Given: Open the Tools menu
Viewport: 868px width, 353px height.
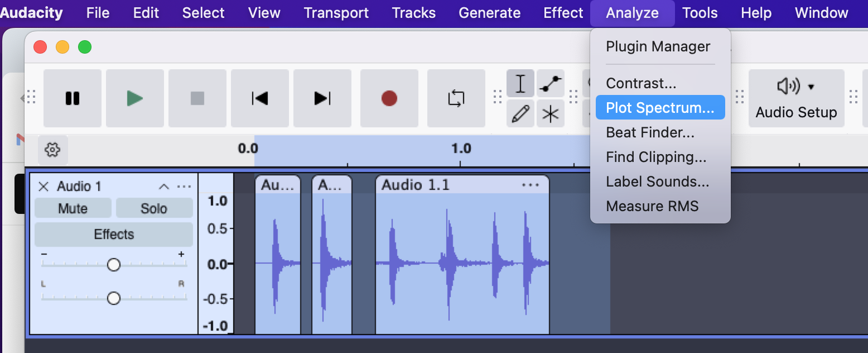Looking at the screenshot, I should pyautogui.click(x=700, y=13).
